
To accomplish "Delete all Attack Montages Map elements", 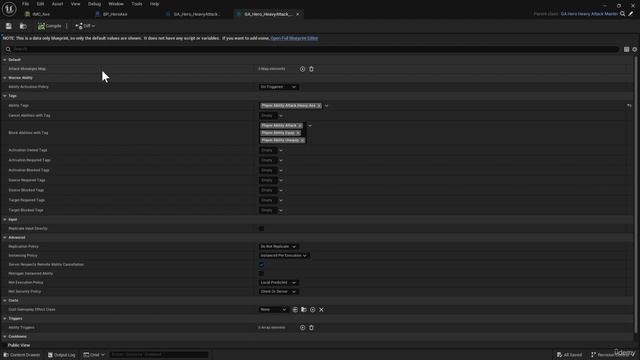I will point(311,69).
